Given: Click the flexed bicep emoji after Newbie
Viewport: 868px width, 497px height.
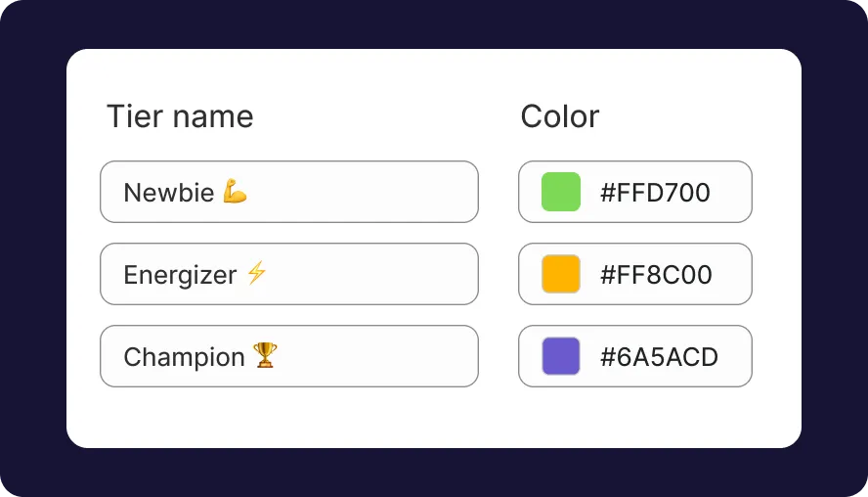Looking at the screenshot, I should pyautogui.click(x=235, y=191).
